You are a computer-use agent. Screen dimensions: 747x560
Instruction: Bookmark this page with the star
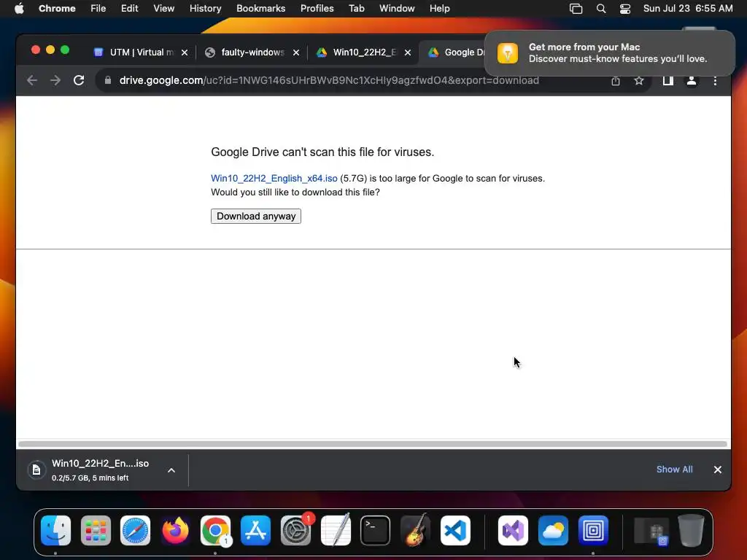pos(639,81)
